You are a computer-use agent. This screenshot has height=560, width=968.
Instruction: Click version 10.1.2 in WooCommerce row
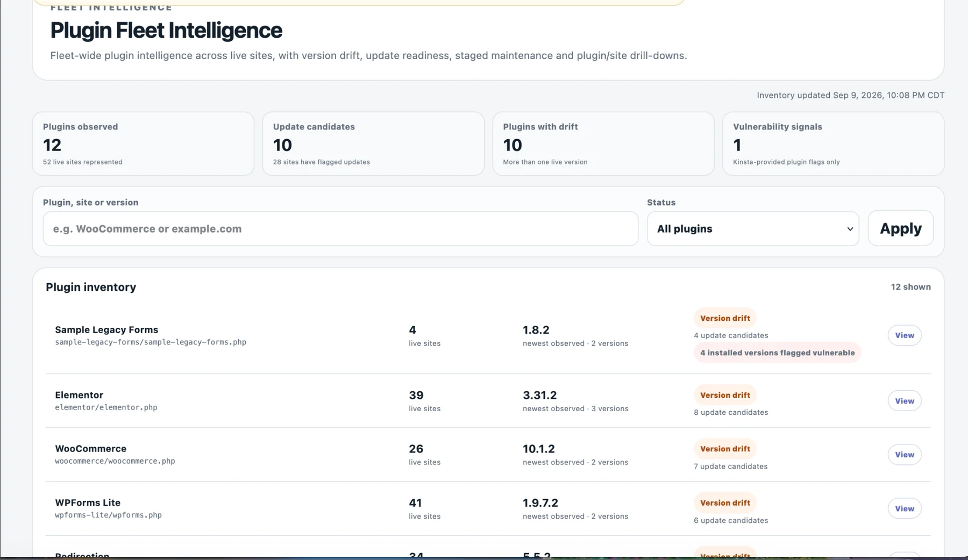click(x=538, y=449)
